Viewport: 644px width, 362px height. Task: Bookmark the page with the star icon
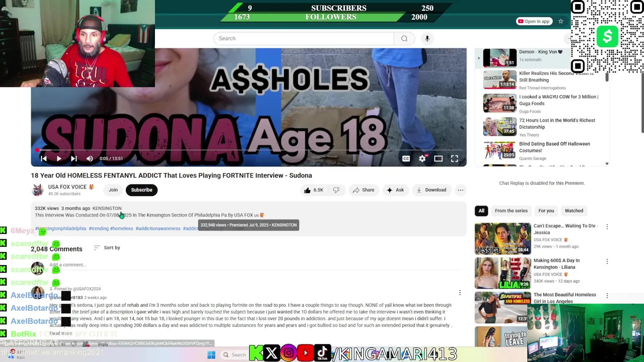[x=560, y=21]
